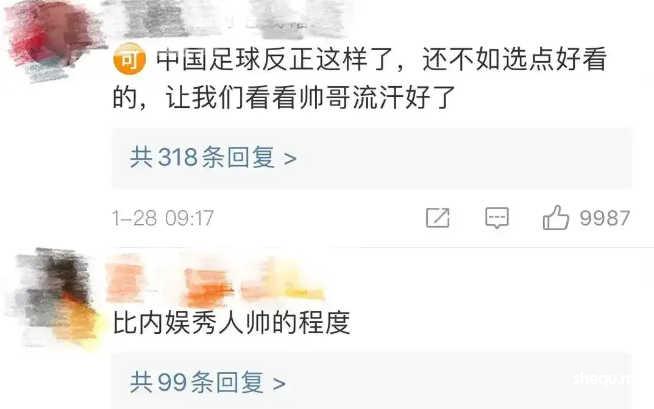Like the first comment via thumbs-up icon

pyautogui.click(x=556, y=217)
